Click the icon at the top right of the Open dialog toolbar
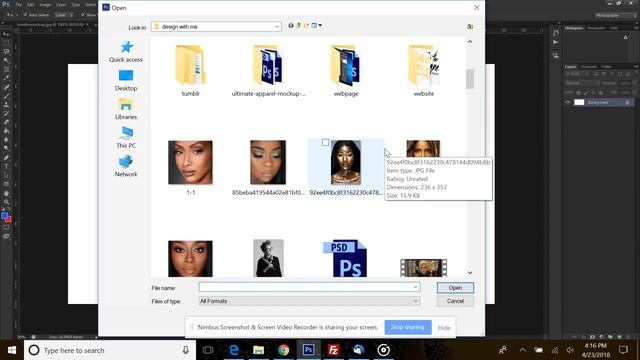640x360 pixels. 470,27
